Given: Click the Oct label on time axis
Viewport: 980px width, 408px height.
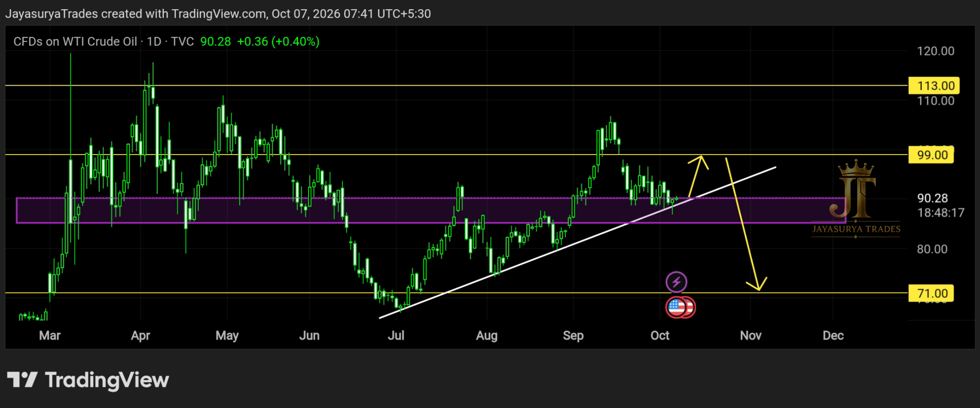Looking at the screenshot, I should (x=660, y=335).
